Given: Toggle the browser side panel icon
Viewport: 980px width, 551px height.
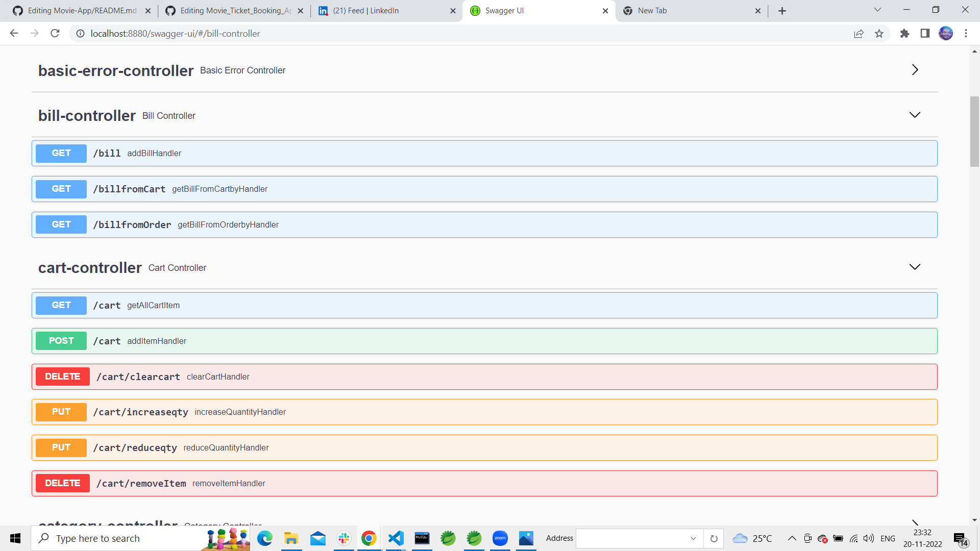Looking at the screenshot, I should point(925,34).
